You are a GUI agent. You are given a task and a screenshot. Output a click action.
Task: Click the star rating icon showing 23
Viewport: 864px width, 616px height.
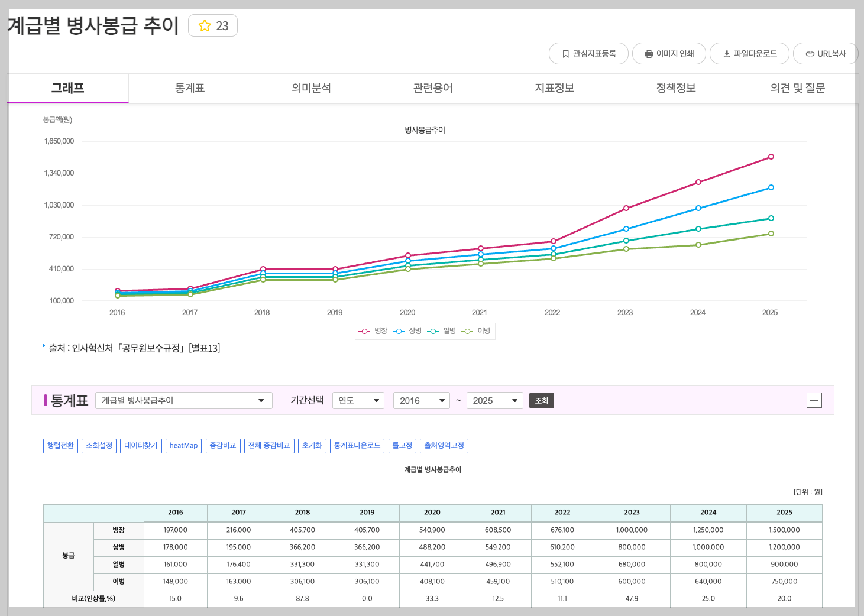(205, 25)
